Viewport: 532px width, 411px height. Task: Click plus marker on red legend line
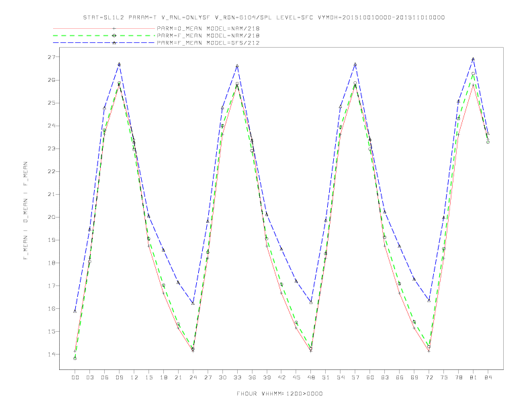click(x=114, y=28)
